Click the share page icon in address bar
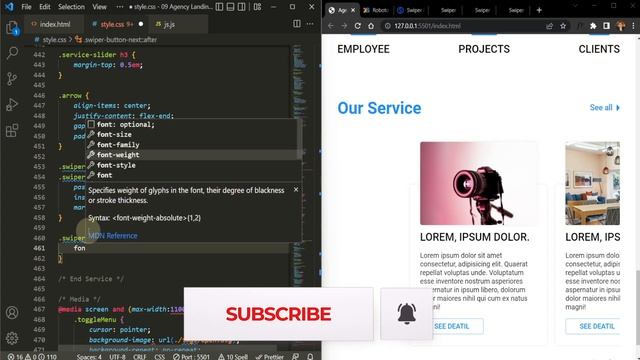This screenshot has height=360, width=640. coord(549,26)
